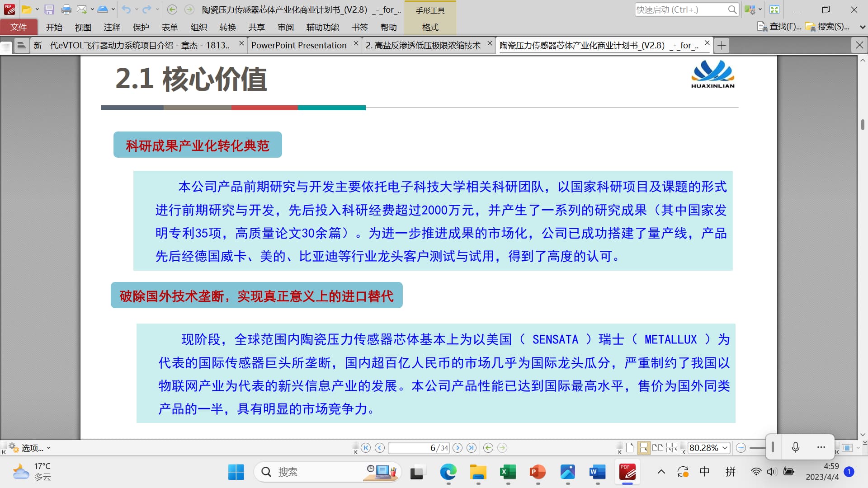
Task: Open the 注释 (Comment) ribbon tab
Action: [x=112, y=27]
